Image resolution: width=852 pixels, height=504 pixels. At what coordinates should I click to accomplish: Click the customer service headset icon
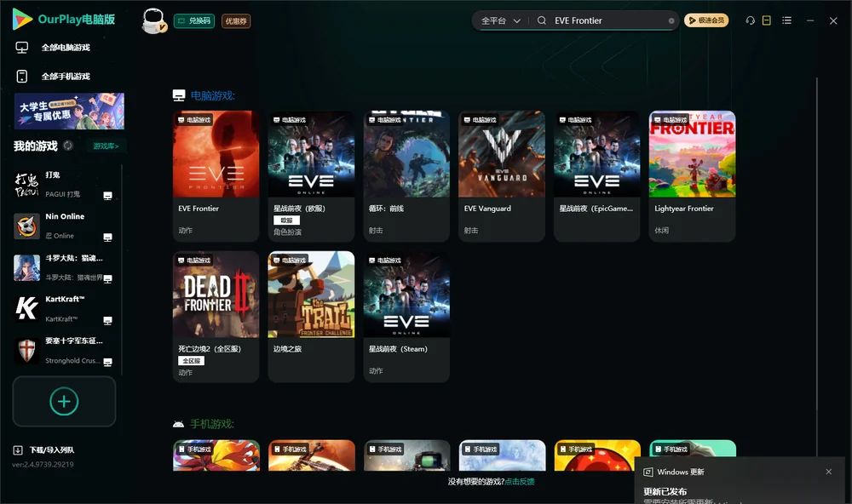tap(750, 20)
